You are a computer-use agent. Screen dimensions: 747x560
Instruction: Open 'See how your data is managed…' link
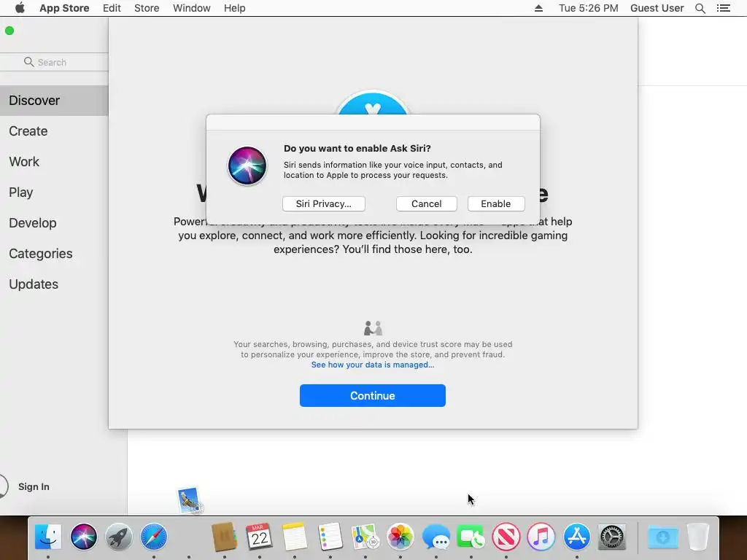[x=373, y=365]
